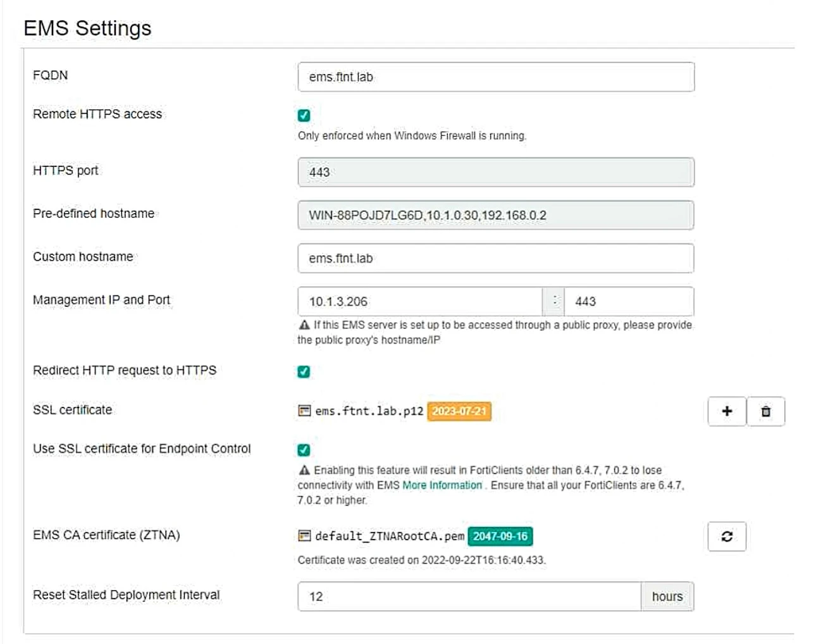816x644 pixels.
Task: Select the Custom hostname text field
Action: pos(495,258)
